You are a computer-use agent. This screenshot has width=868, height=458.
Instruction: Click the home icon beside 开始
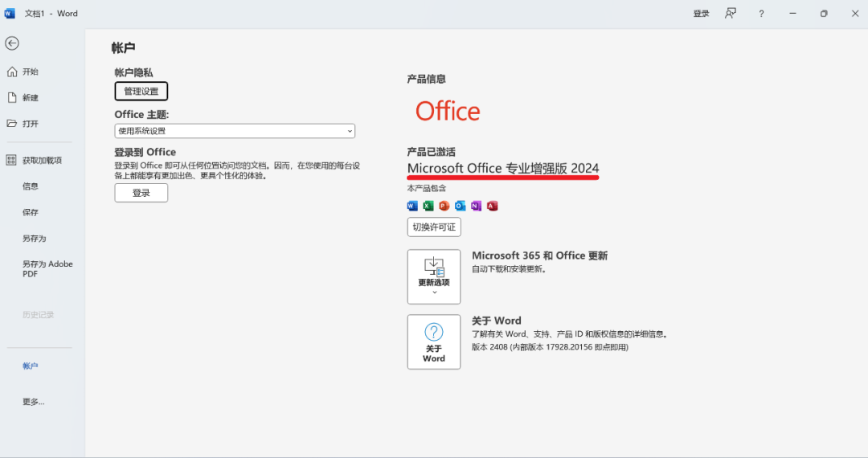coord(11,72)
